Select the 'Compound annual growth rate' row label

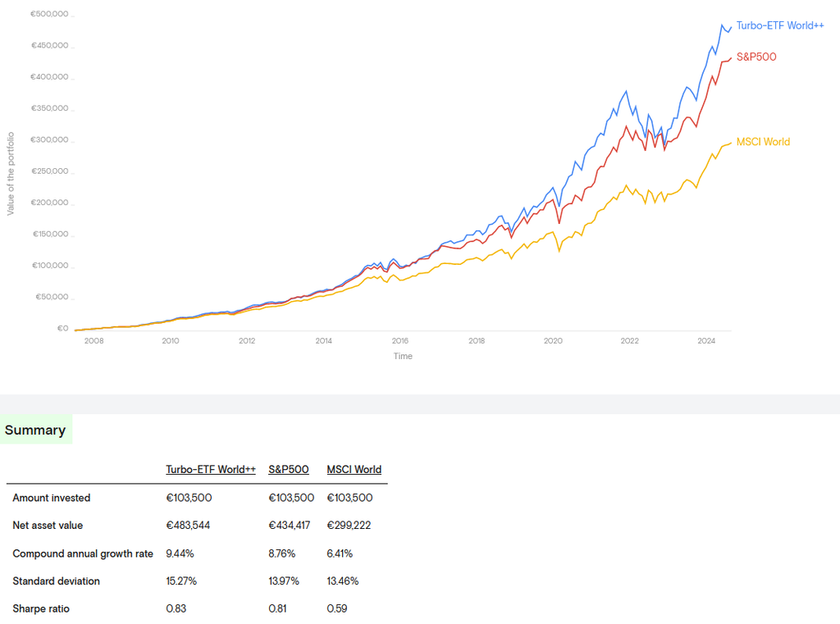pyautogui.click(x=83, y=553)
